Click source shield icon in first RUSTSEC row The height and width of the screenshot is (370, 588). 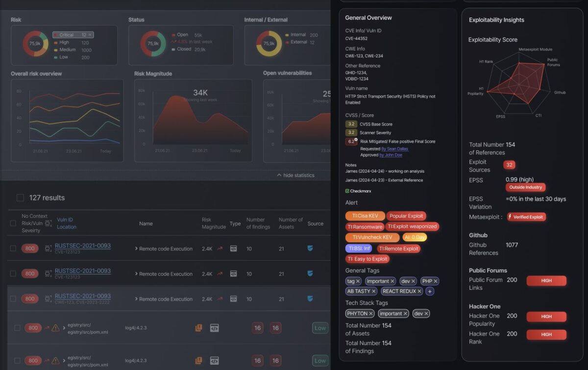[x=310, y=248]
